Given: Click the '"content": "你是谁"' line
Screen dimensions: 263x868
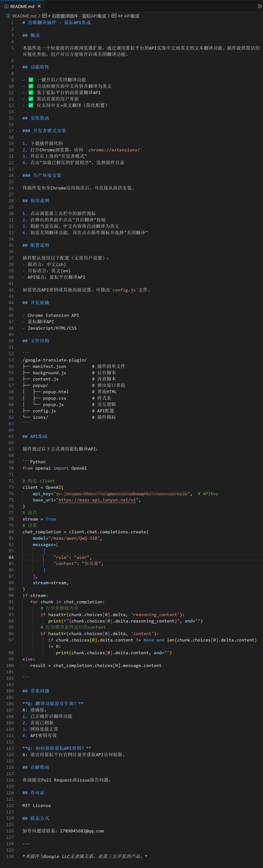Looking at the screenshot, I should (78, 563).
